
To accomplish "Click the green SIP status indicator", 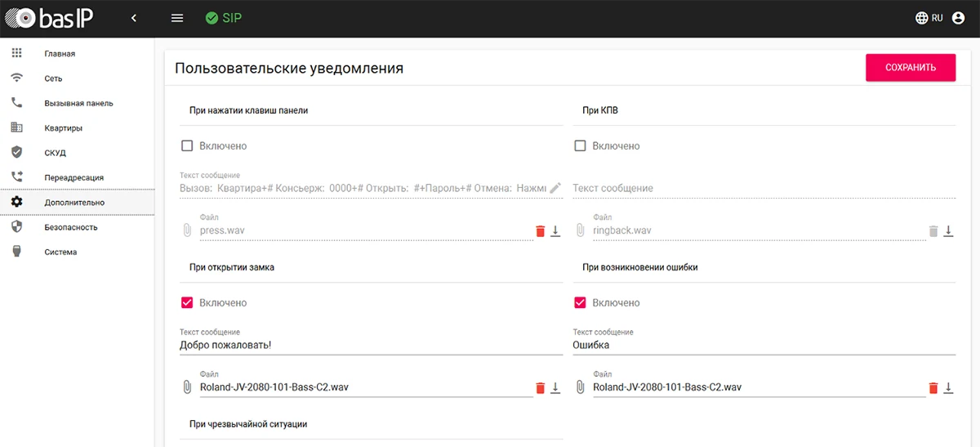I will (x=223, y=18).
